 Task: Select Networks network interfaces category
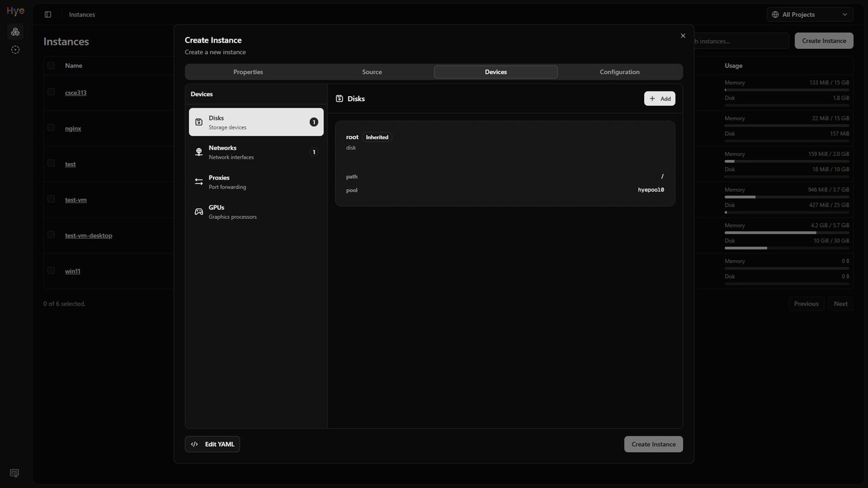[256, 152]
